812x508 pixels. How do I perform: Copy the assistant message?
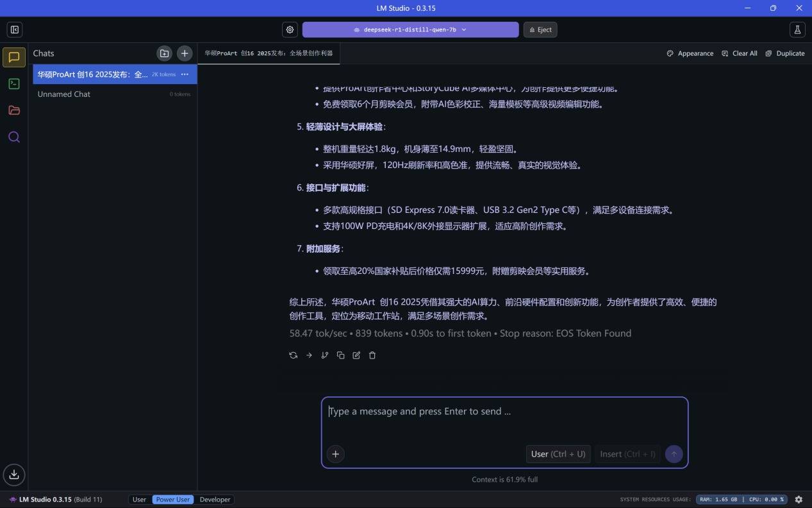coord(341,355)
